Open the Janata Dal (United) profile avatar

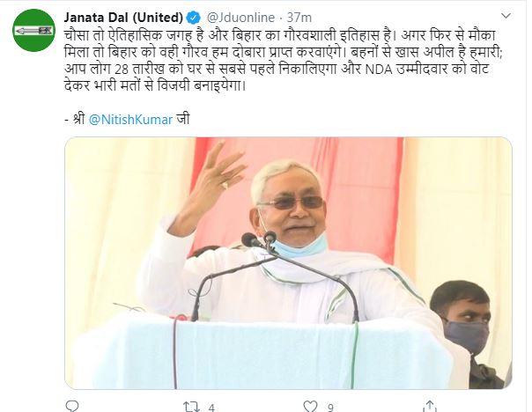coord(33,31)
